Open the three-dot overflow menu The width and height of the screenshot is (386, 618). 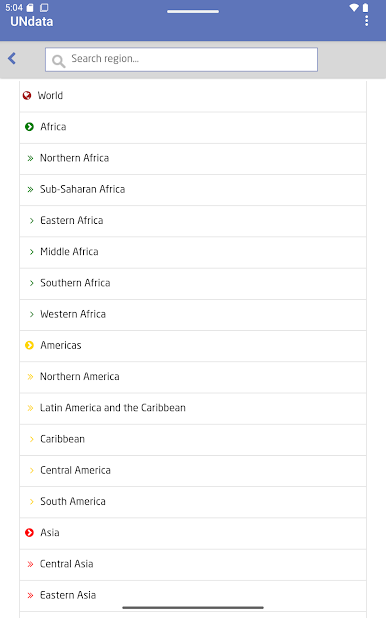[x=367, y=21]
